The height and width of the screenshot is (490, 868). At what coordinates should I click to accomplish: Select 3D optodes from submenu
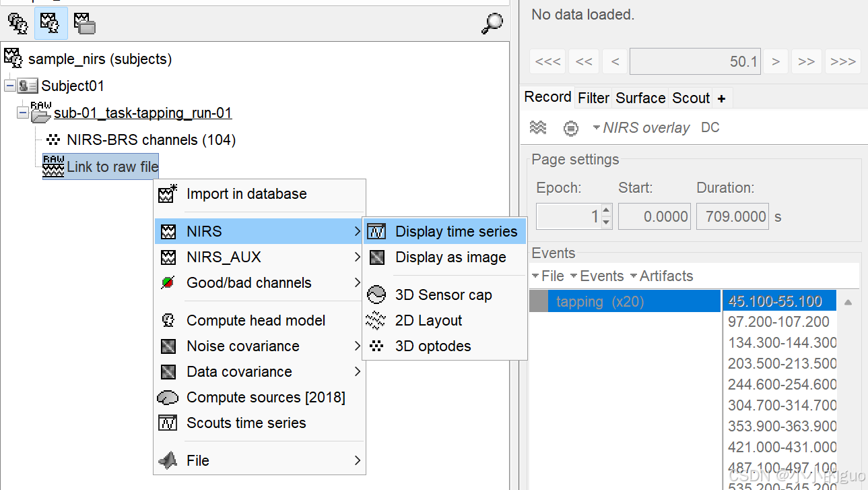tap(432, 346)
